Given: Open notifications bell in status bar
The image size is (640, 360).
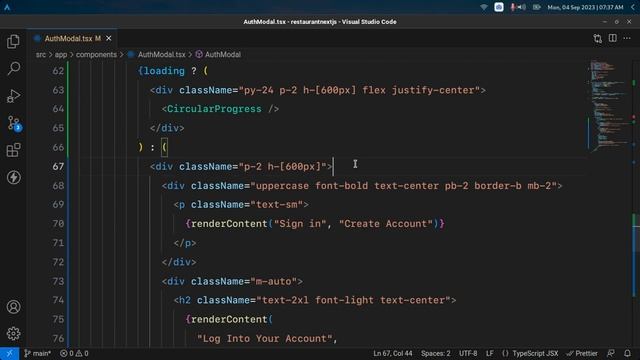Looking at the screenshot, I should click(x=627, y=353).
